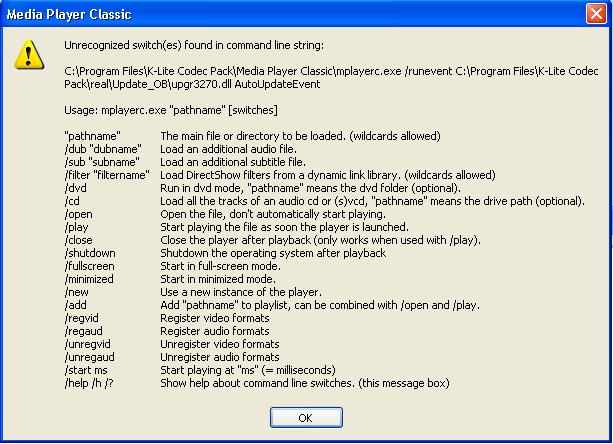Click the /close switch text
This screenshot has width=613, height=444.
pos(79,240)
